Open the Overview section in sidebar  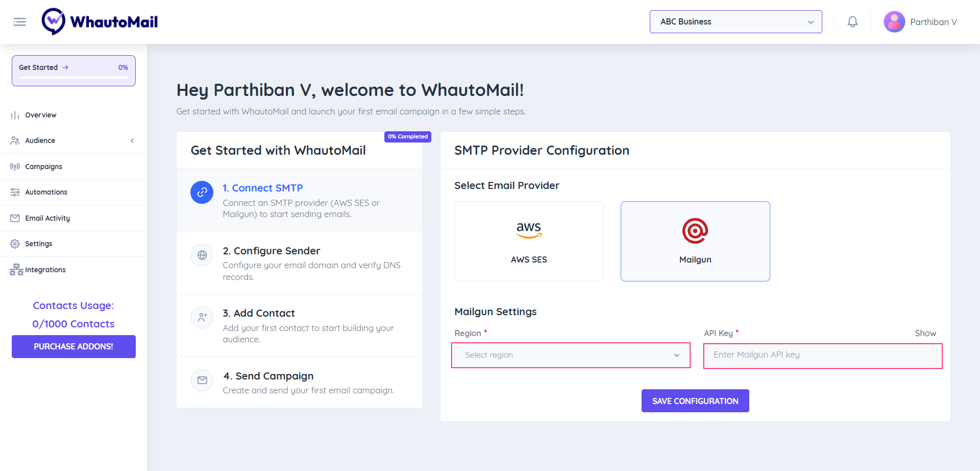[41, 115]
